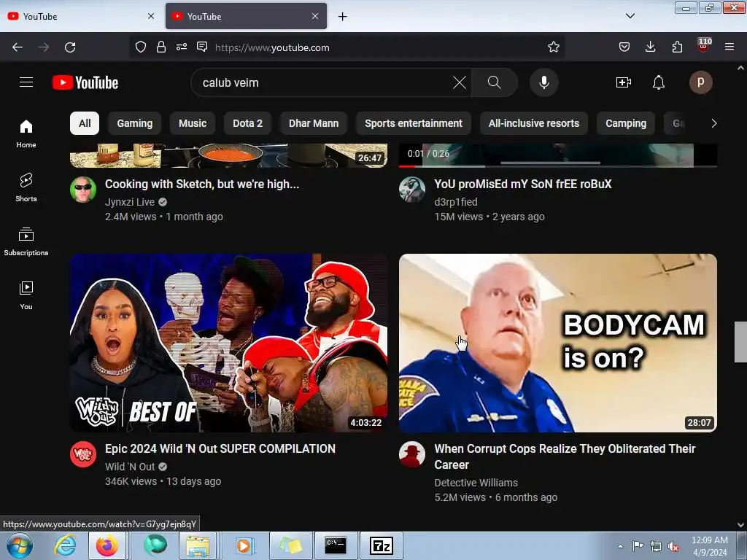The height and width of the screenshot is (560, 747).
Task: Open When Corrupt Cops video title
Action: click(565, 456)
